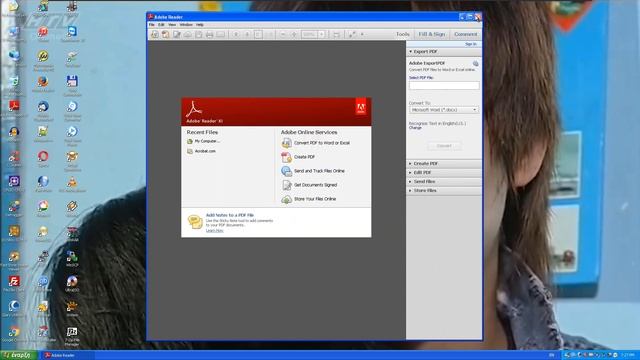Click the Print toolbar icon
The width and height of the screenshot is (640, 360).
(x=209, y=35)
